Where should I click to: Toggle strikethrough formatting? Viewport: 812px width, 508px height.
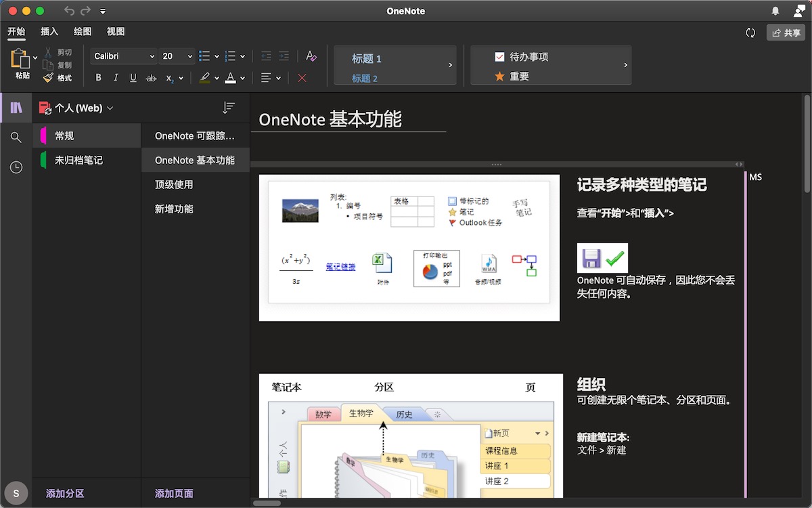[152, 78]
